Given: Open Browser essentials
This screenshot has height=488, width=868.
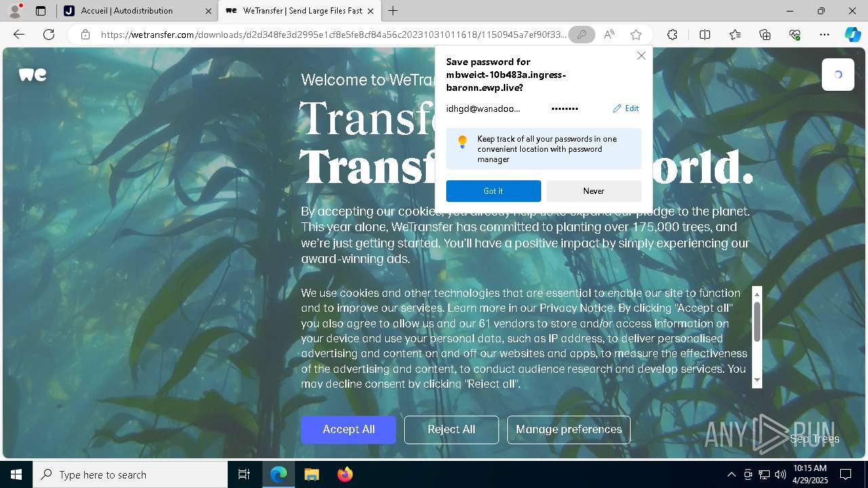Looking at the screenshot, I should [795, 35].
